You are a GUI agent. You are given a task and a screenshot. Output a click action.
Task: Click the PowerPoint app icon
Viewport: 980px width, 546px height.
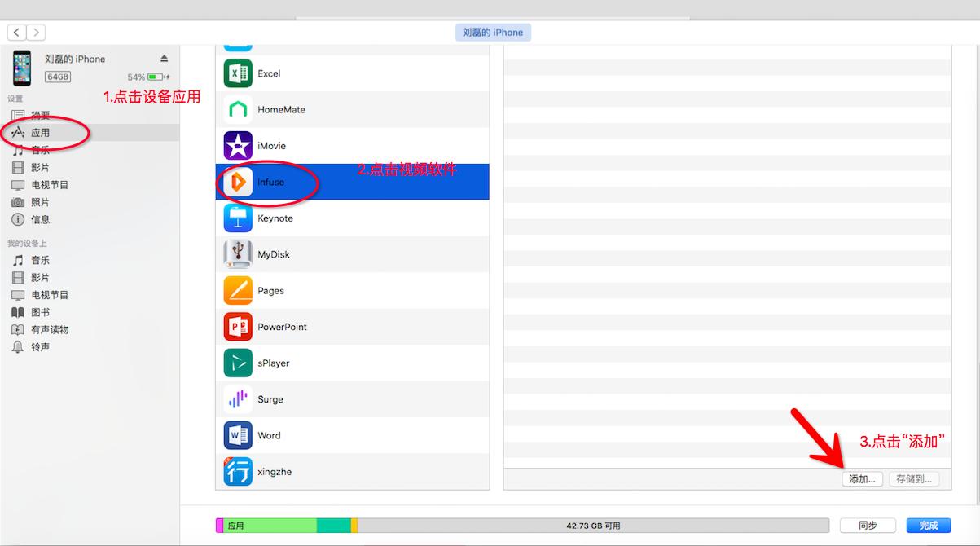[238, 327]
